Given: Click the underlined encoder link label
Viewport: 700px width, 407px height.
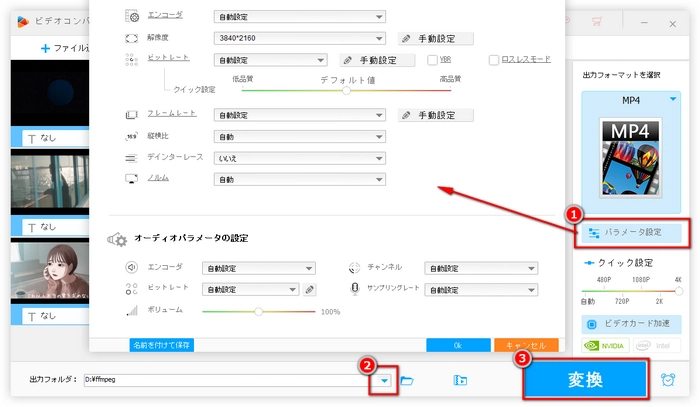Looking at the screenshot, I should click(165, 15).
